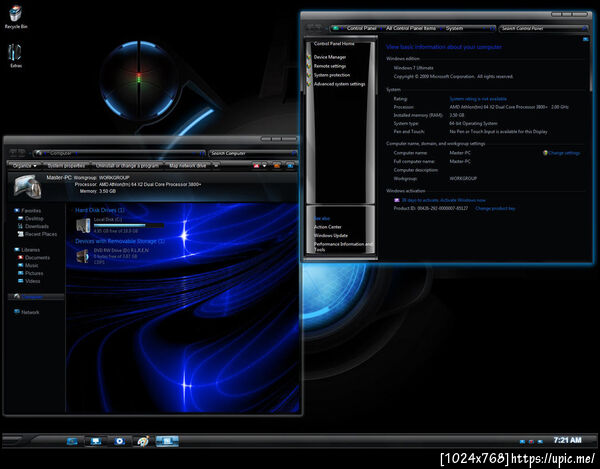
Task: Click back/forward navigation buttons in System window
Action: (x=314, y=28)
